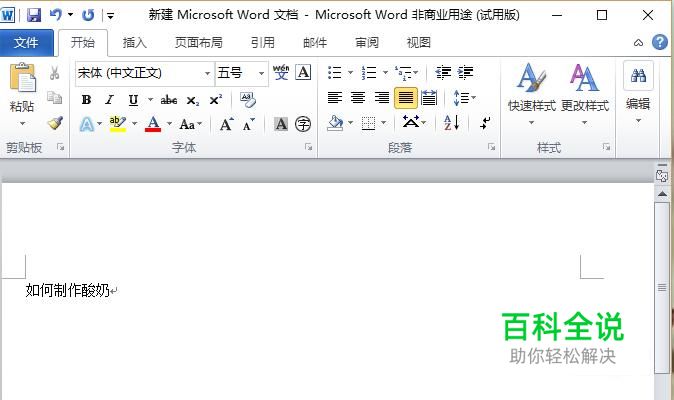Toggle italic formatting

(x=109, y=100)
